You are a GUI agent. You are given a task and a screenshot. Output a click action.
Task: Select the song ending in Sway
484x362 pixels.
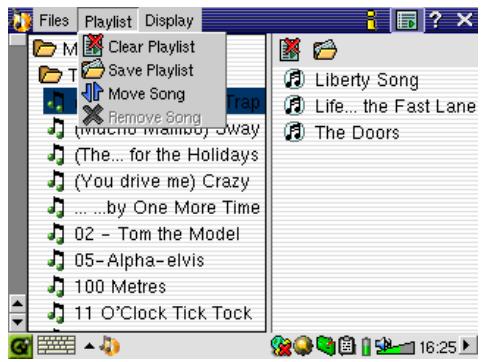point(167,129)
